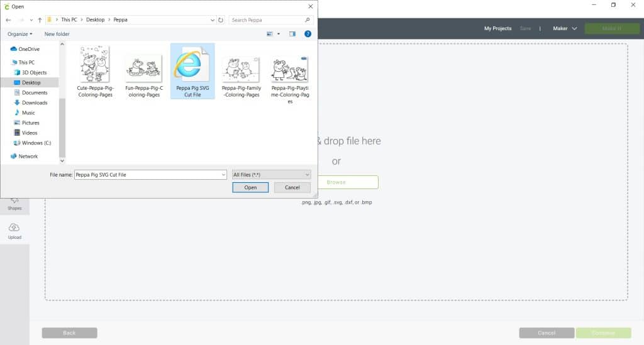This screenshot has width=644, height=345.
Task: Select the Windows (C:) drive
Action: [x=33, y=143]
